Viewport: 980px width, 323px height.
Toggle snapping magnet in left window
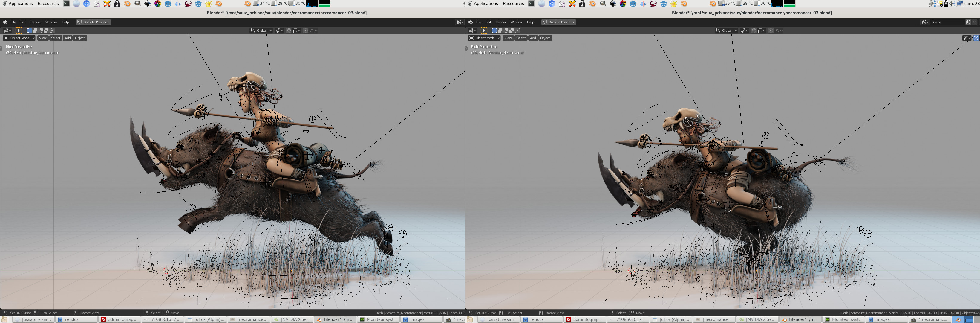pyautogui.click(x=288, y=31)
